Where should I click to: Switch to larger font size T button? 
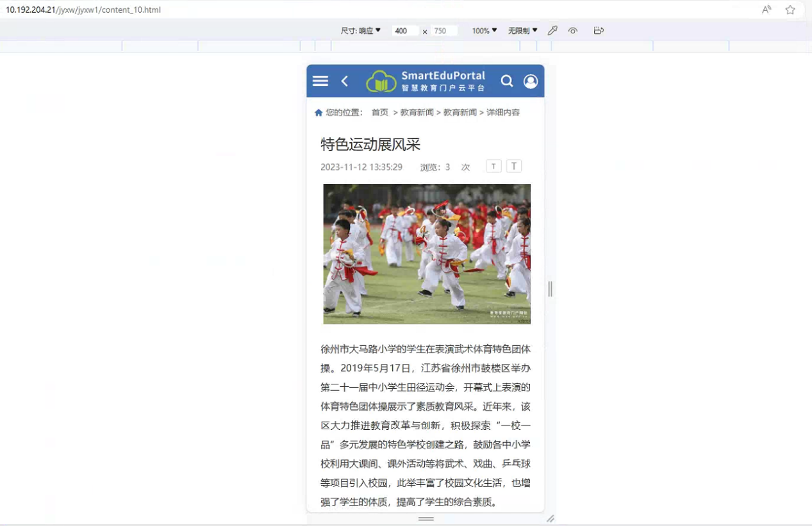(514, 167)
